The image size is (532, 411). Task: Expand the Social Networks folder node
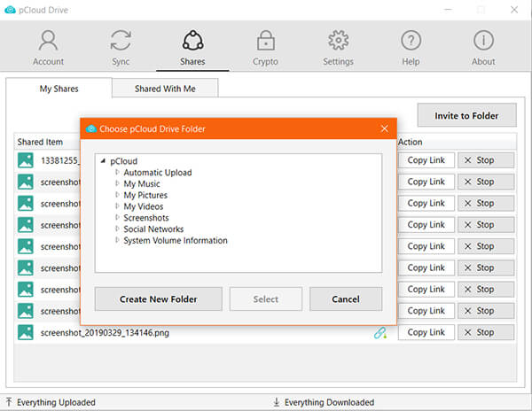click(x=117, y=229)
